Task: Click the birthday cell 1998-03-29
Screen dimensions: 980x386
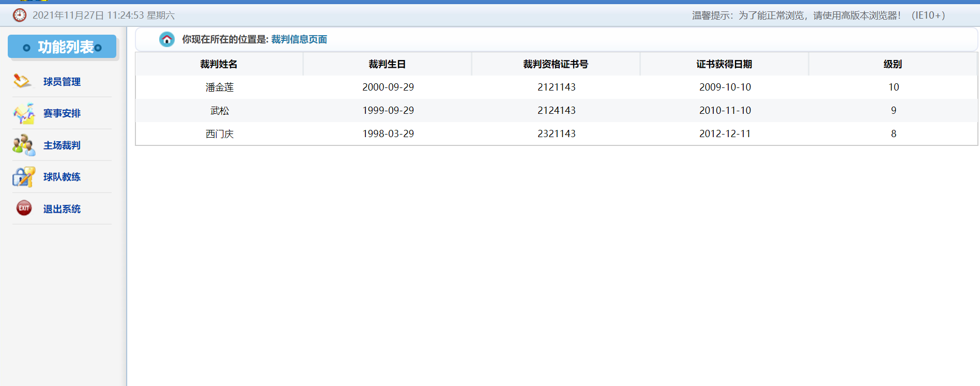Action: click(388, 133)
